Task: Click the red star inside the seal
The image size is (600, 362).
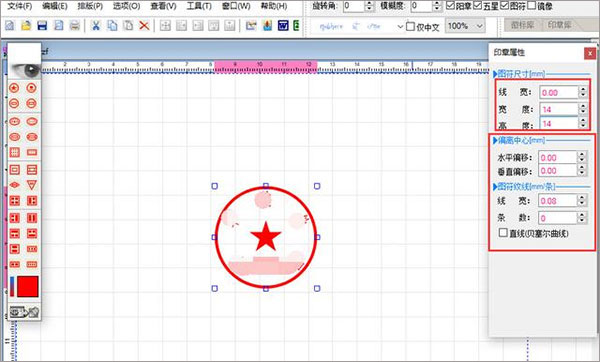Action: [266, 236]
